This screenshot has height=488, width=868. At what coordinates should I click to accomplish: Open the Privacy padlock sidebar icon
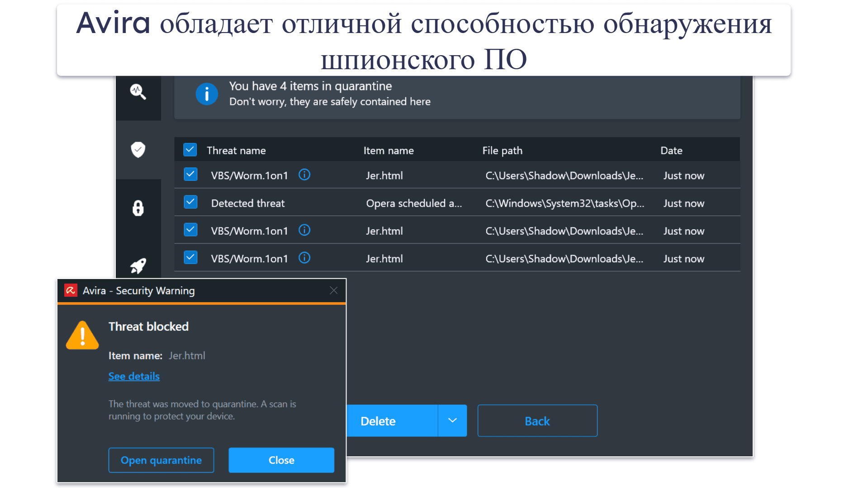(138, 208)
